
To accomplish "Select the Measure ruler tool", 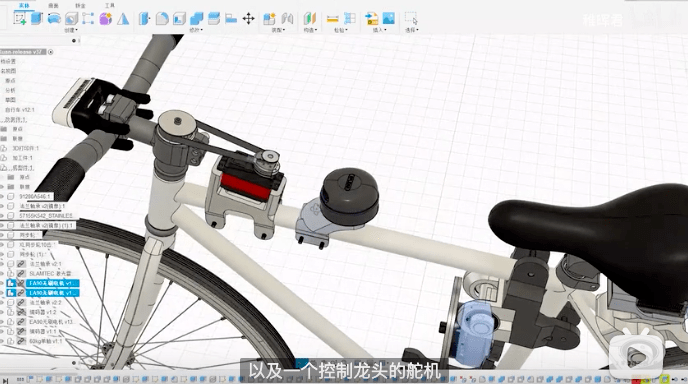I will 333,18.
